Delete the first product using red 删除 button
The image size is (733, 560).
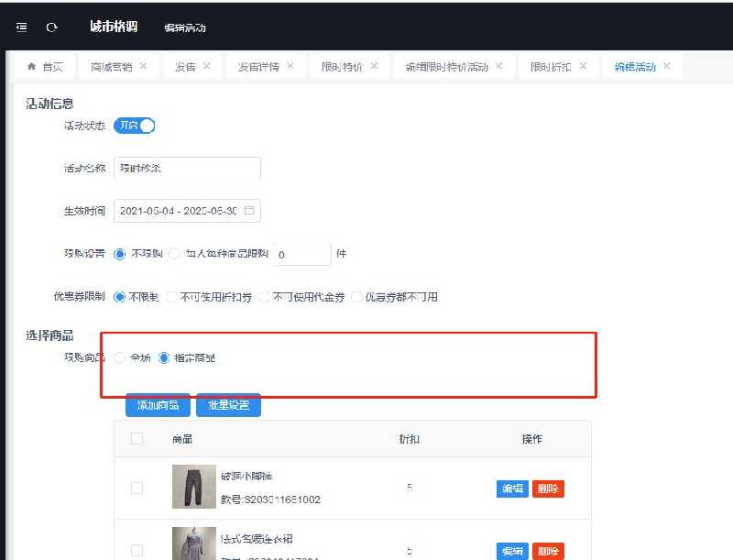[548, 489]
